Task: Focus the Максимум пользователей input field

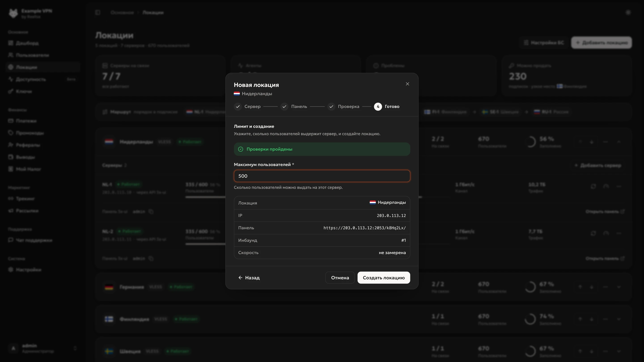Action: (322, 176)
